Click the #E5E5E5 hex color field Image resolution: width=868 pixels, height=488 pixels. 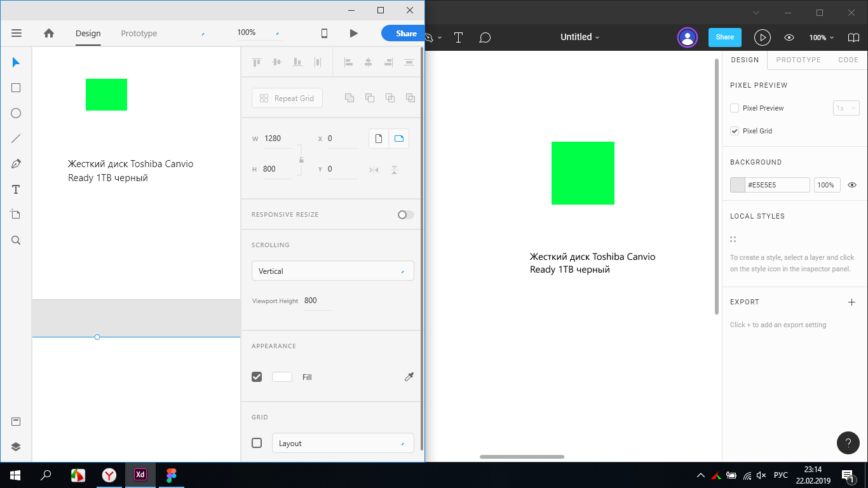click(x=778, y=185)
